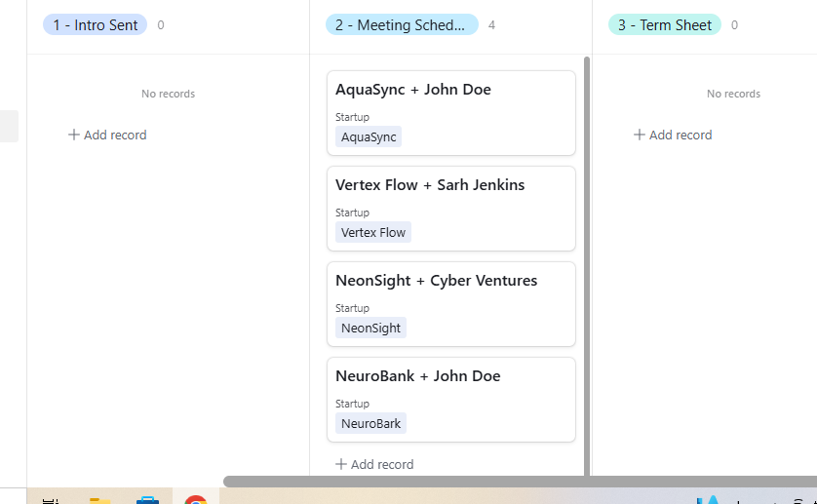Open the Vertex Flow + Sarh Jenkins card
The height and width of the screenshot is (504, 817).
[x=451, y=209]
